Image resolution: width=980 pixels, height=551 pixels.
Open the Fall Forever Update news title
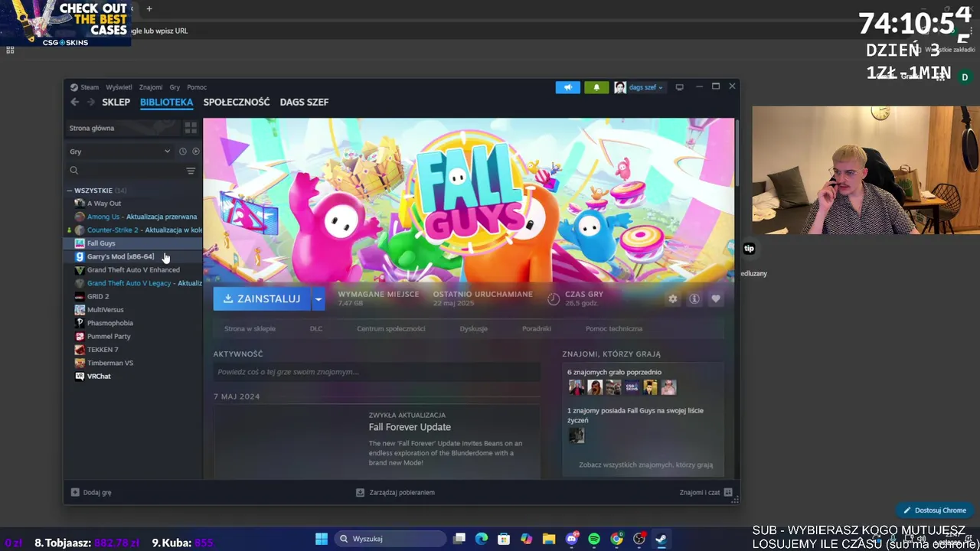tap(410, 427)
